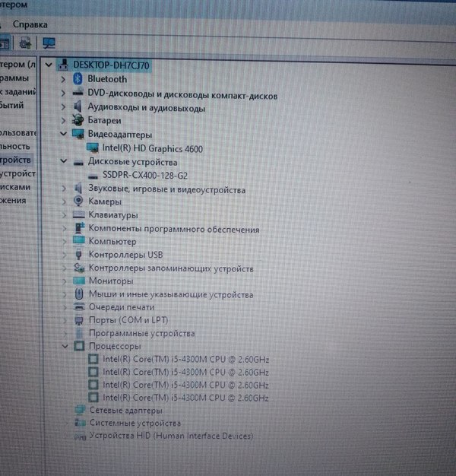
Task: Collapse the Процессоры category
Action: (63, 346)
